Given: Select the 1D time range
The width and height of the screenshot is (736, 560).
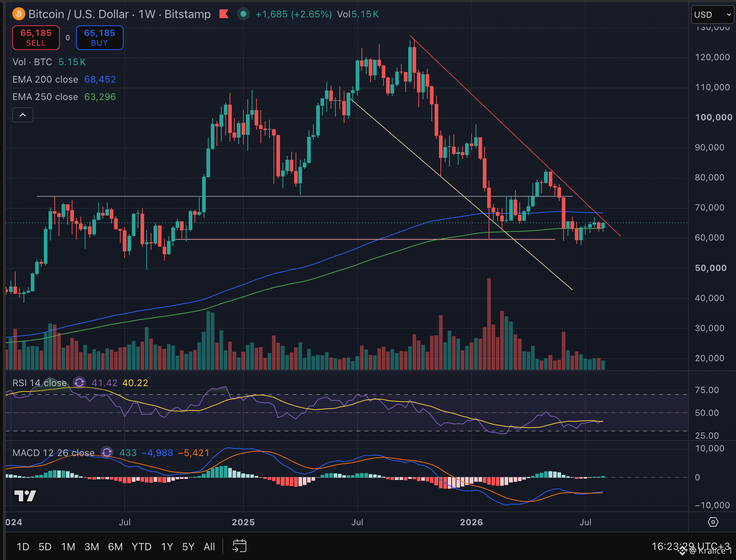Looking at the screenshot, I should click(23, 546).
